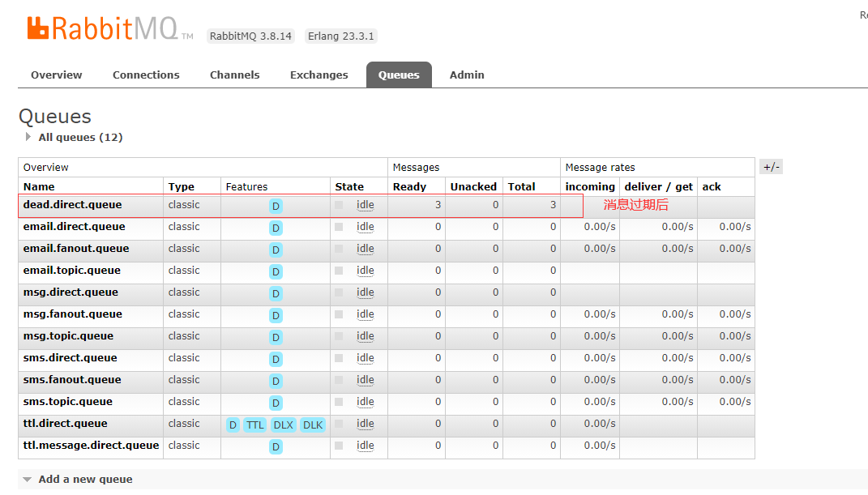Click state indicator square for dead.direct.queue
The height and width of the screenshot is (495, 868).
coord(339,205)
